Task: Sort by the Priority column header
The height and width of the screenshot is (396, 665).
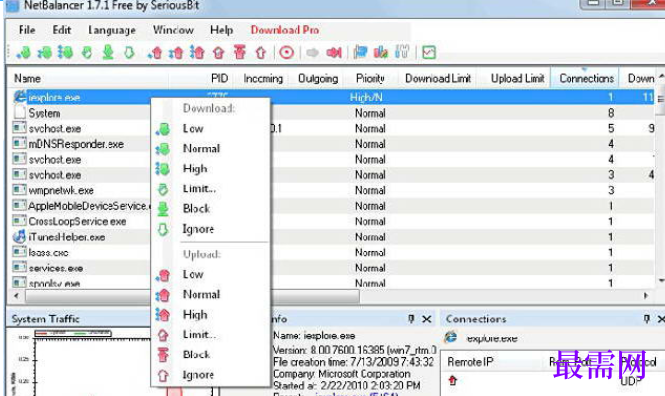Action: 370,78
